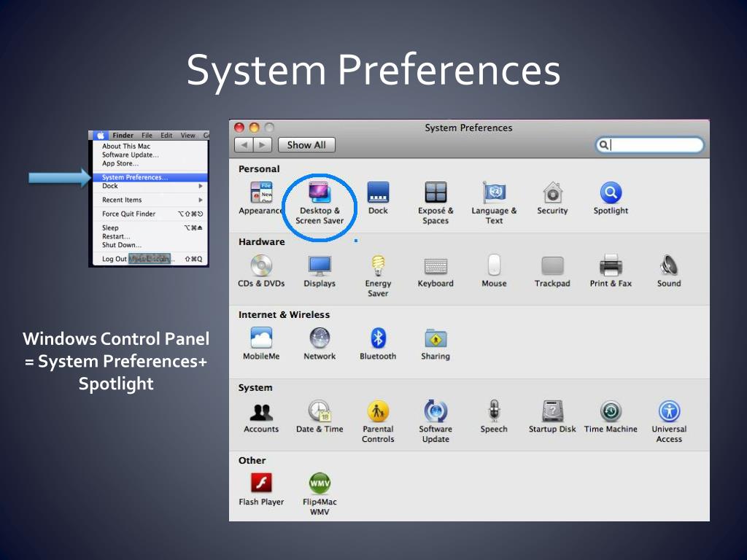Open the Mouse preference pane
The width and height of the screenshot is (747, 560).
click(494, 271)
